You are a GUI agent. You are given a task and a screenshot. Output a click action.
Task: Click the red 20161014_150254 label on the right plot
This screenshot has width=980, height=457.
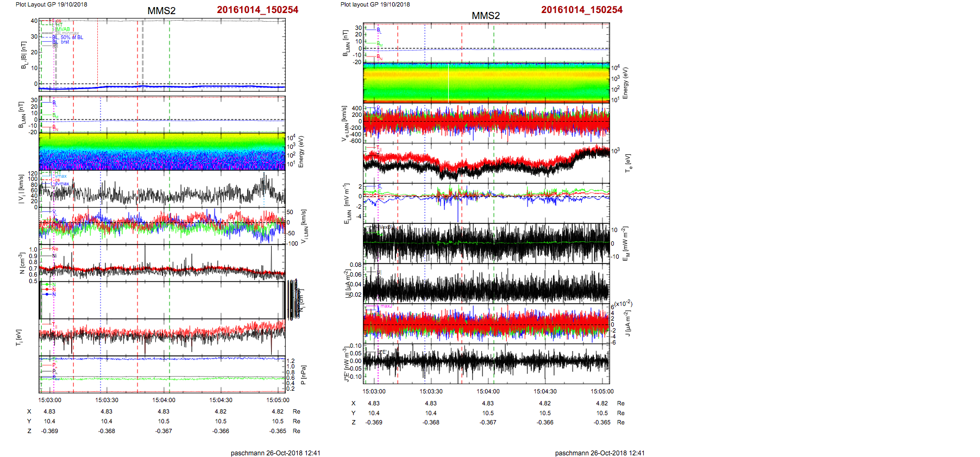click(582, 10)
